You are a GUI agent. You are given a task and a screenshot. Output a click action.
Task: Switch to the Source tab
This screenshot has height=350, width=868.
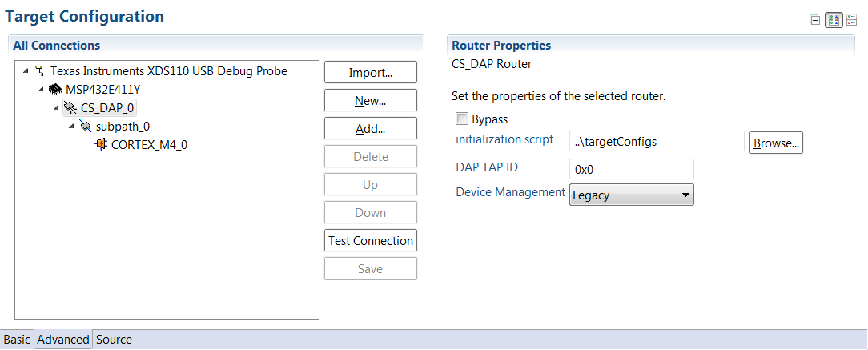(x=114, y=340)
